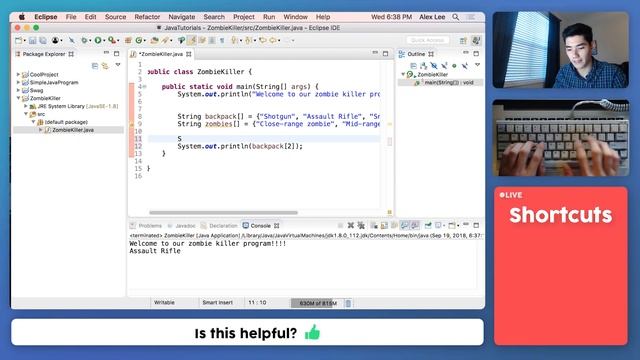
Task: Toggle Hide Fields in Outline view
Action: click(x=434, y=66)
